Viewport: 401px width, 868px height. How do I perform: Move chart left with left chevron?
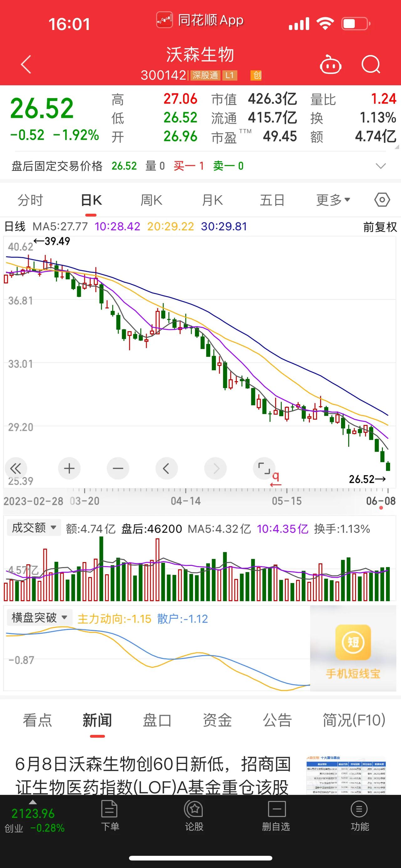[x=166, y=468]
